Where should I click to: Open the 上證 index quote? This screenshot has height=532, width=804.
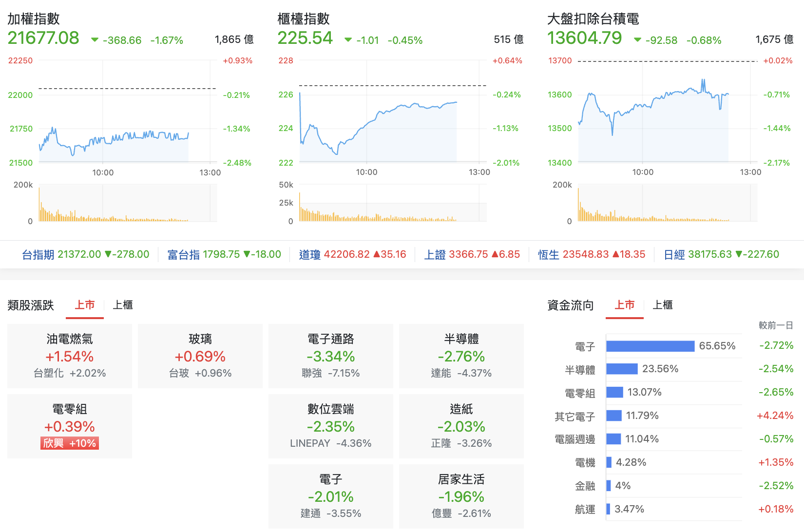point(472,254)
